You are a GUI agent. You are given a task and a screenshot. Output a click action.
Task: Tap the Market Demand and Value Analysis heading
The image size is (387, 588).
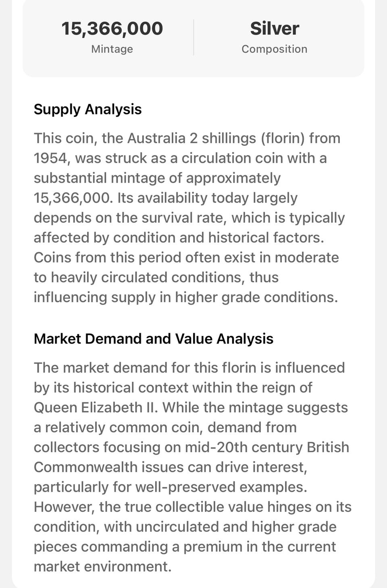click(153, 339)
